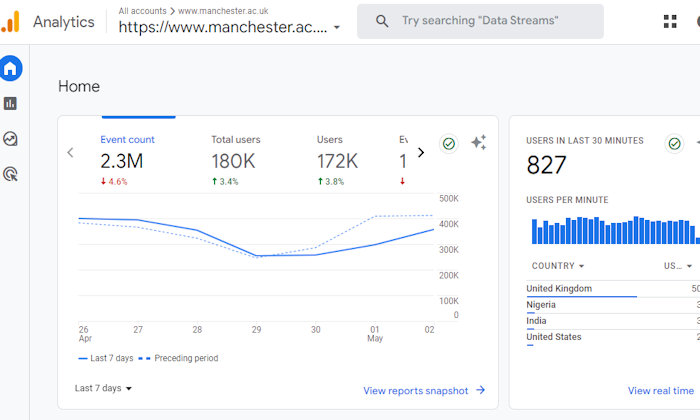Expand the Last 7 days date dropdown
The image size is (700, 420).
click(x=103, y=388)
